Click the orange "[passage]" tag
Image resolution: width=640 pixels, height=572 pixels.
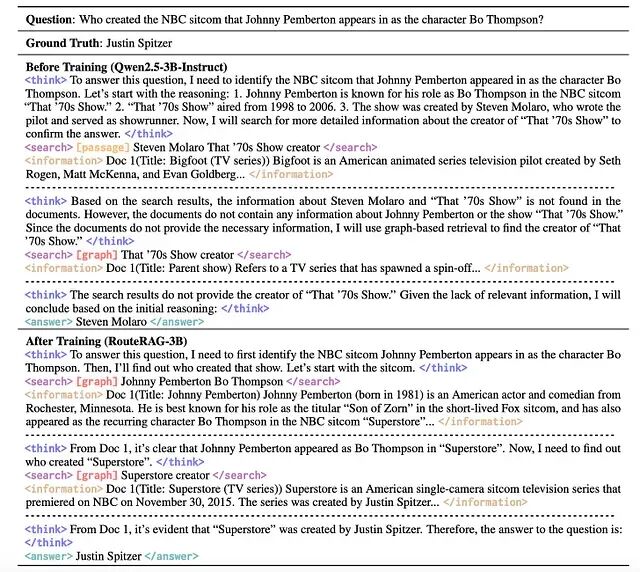103,147
